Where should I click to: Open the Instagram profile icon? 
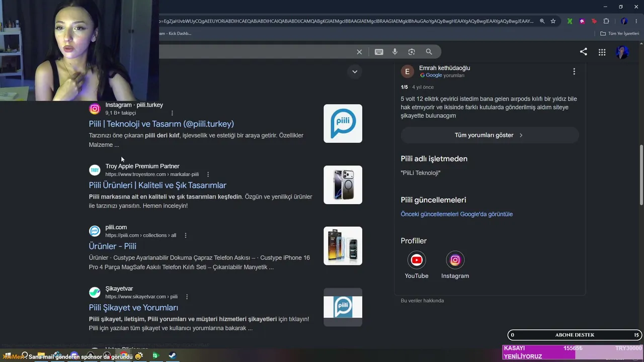455,260
